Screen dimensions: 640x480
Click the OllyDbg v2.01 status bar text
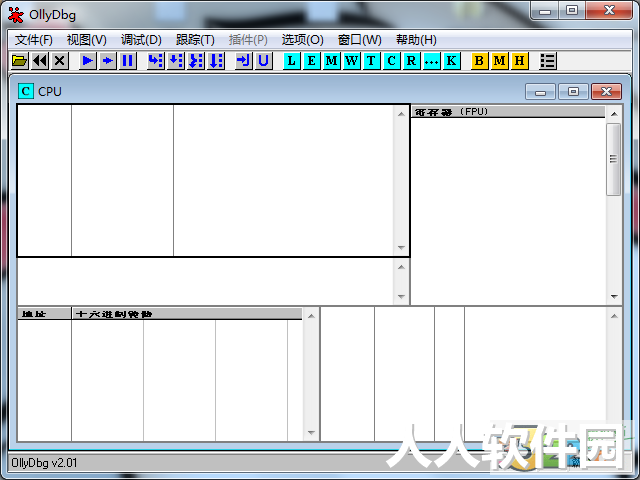point(44,463)
